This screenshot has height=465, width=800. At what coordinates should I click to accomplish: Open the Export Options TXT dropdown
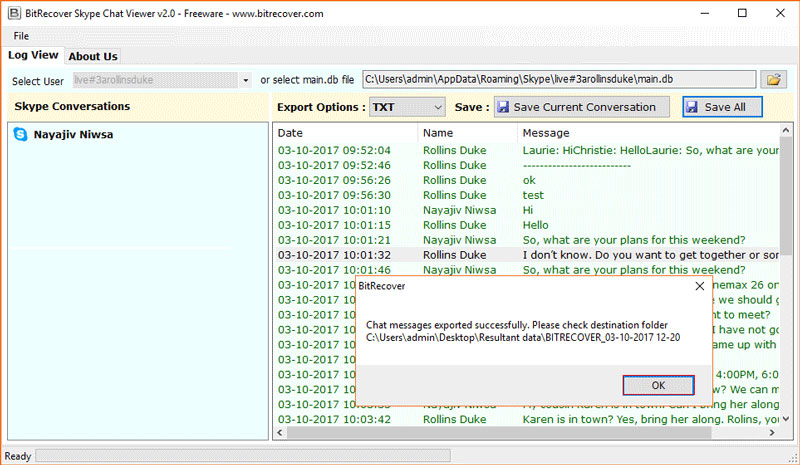tap(407, 107)
